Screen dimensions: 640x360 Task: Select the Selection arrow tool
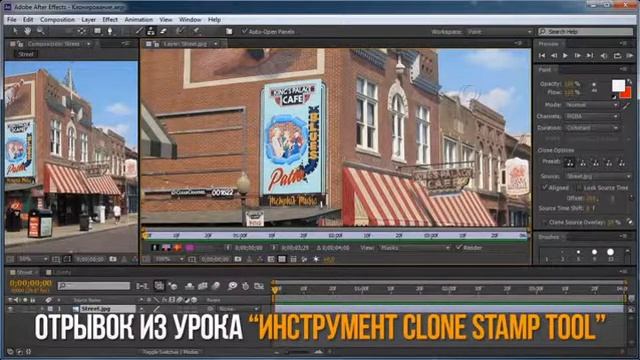click(x=15, y=31)
